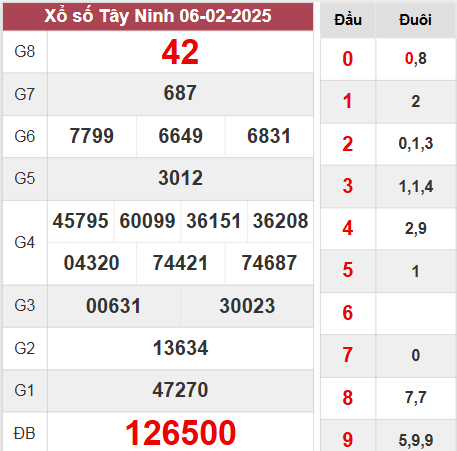Screen dimensions: 457x451
Task: Click the G8 result number 42
Action: tap(180, 52)
